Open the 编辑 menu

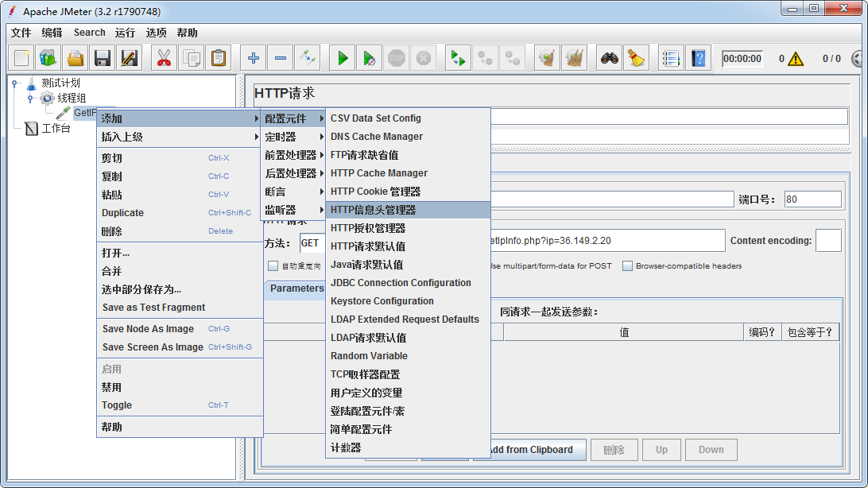pos(52,33)
